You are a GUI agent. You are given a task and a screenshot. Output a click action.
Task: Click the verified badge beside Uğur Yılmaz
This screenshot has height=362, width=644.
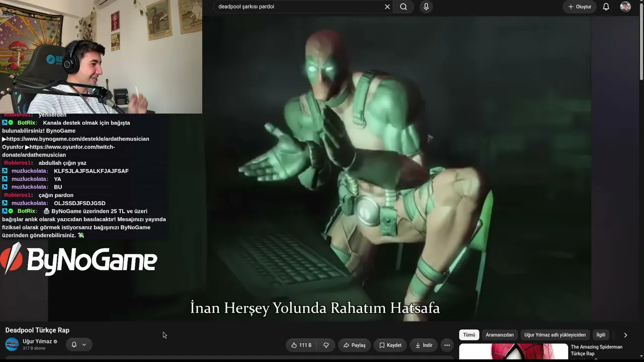(56, 342)
